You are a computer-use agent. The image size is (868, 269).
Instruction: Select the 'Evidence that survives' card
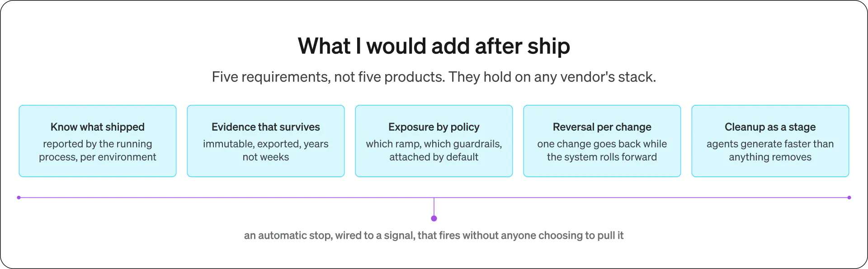[266, 141]
